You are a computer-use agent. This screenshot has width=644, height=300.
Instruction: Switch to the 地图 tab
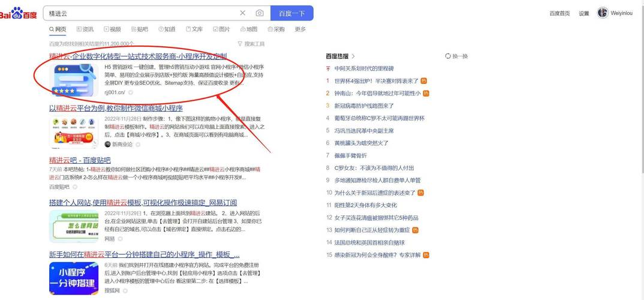[x=249, y=29]
